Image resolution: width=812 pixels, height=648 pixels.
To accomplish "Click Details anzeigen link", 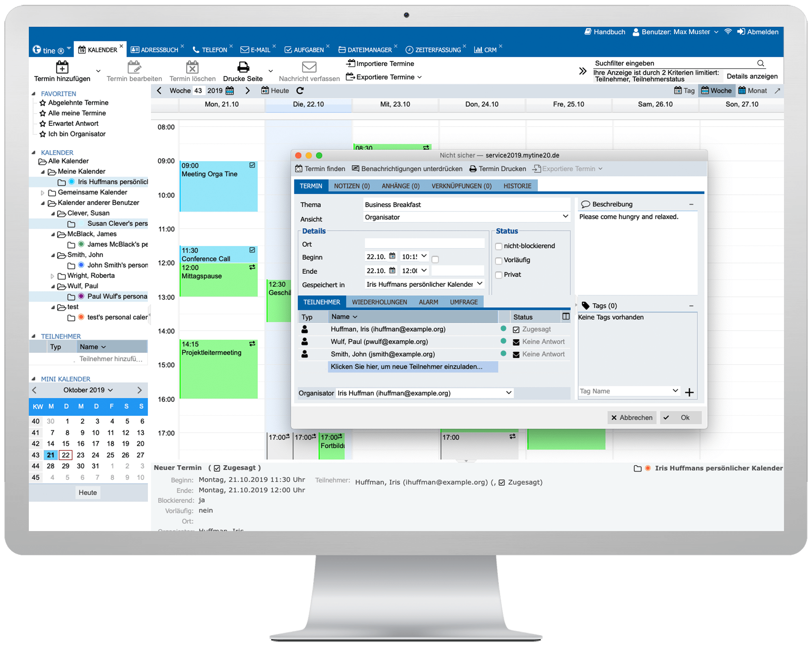I will click(752, 76).
